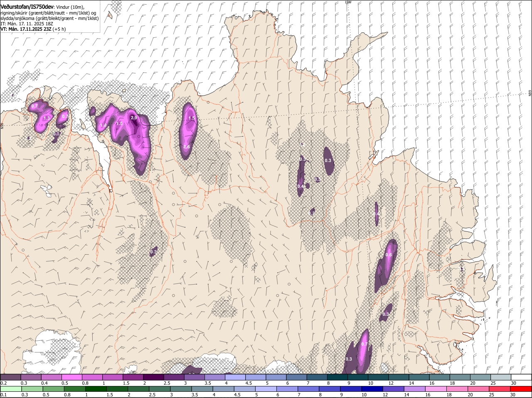Click the N99 label at the left edge of the map
This screenshot has width=532, height=398.
click(x=2, y=125)
